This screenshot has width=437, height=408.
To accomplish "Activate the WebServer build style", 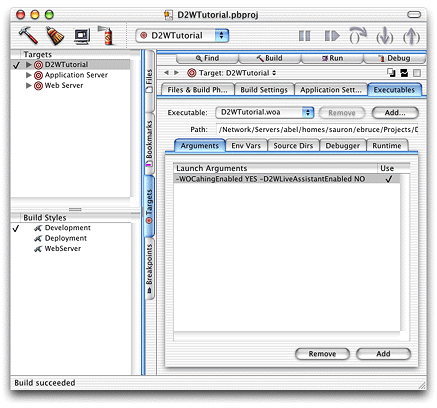I will (63, 249).
